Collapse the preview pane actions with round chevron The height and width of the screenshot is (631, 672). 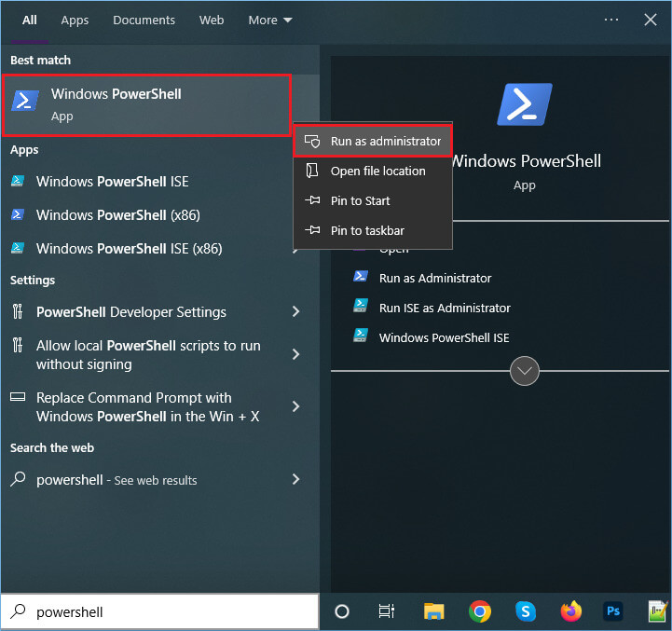[x=525, y=371]
